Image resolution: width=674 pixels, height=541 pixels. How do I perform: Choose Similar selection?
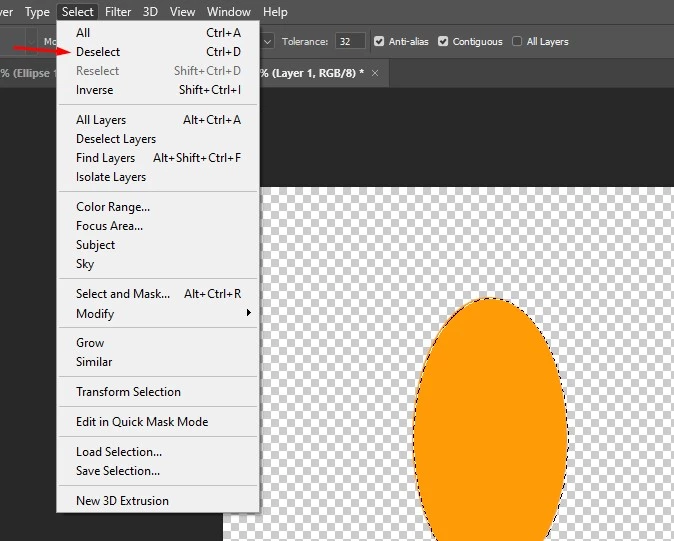coord(158,361)
